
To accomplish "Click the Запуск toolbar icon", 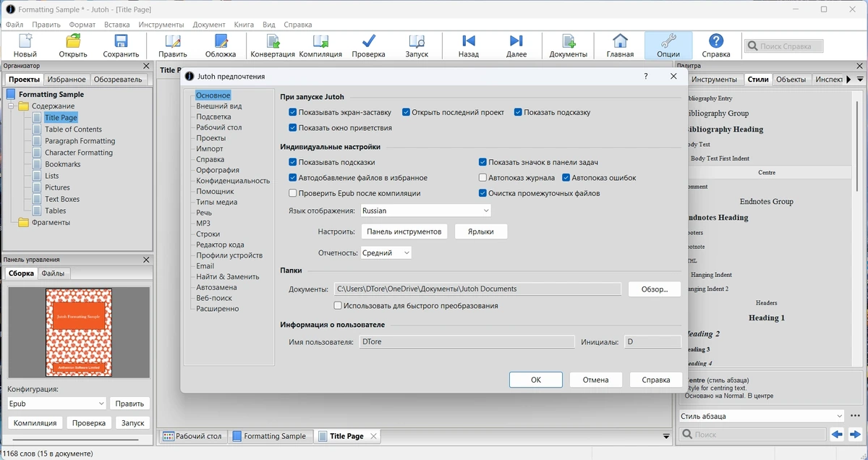I will 417,46.
